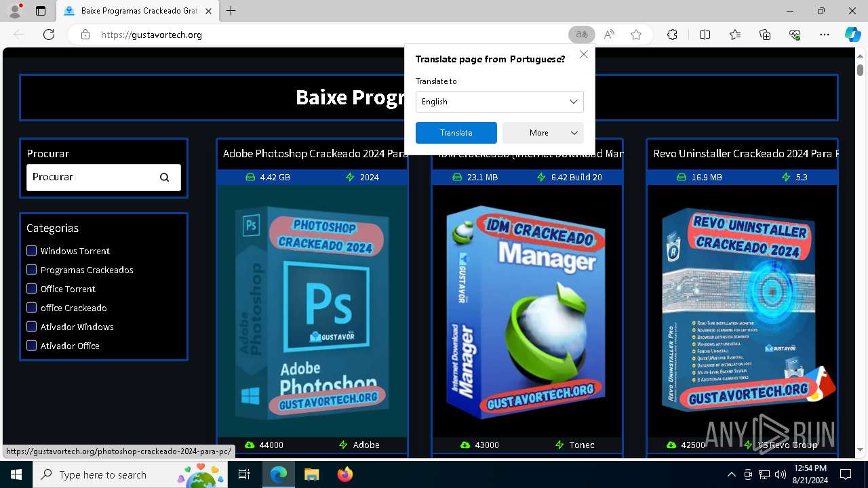Close the translate popup
868x488 pixels.
click(584, 54)
